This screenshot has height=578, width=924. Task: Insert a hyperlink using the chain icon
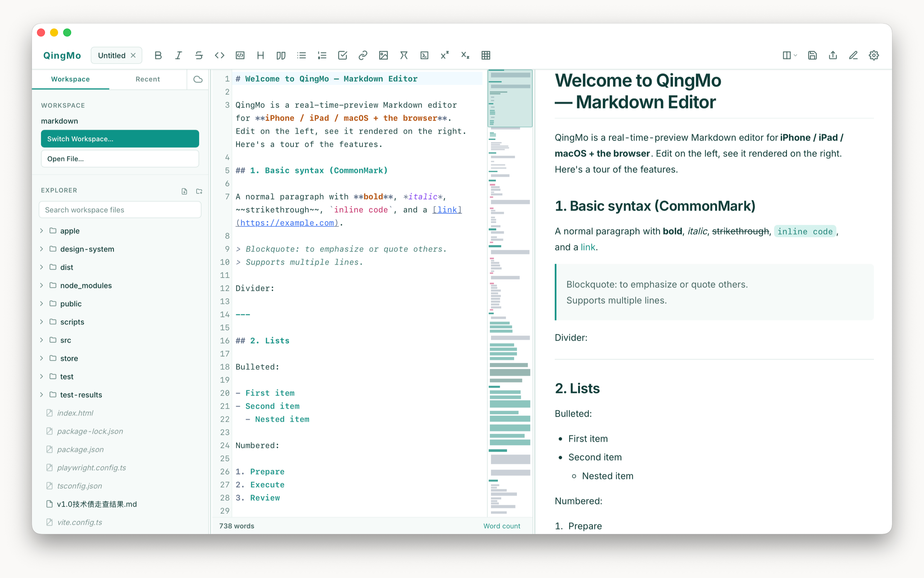click(x=363, y=56)
